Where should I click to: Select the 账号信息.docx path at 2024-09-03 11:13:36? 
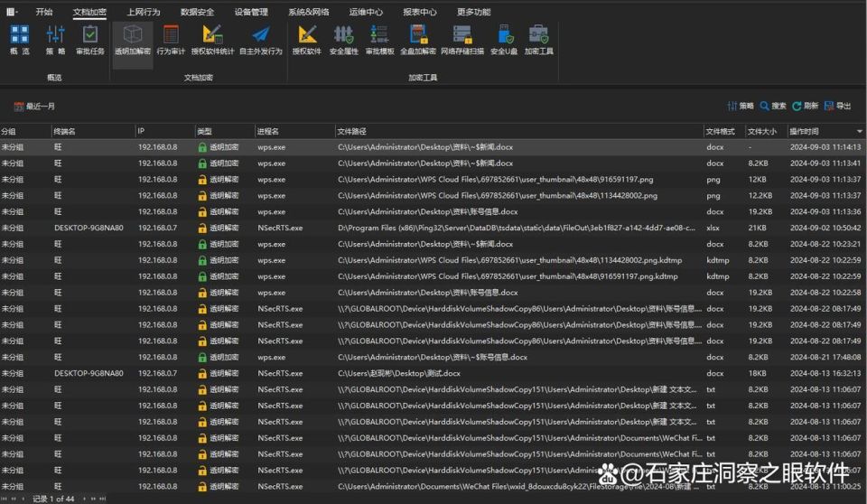click(x=427, y=212)
